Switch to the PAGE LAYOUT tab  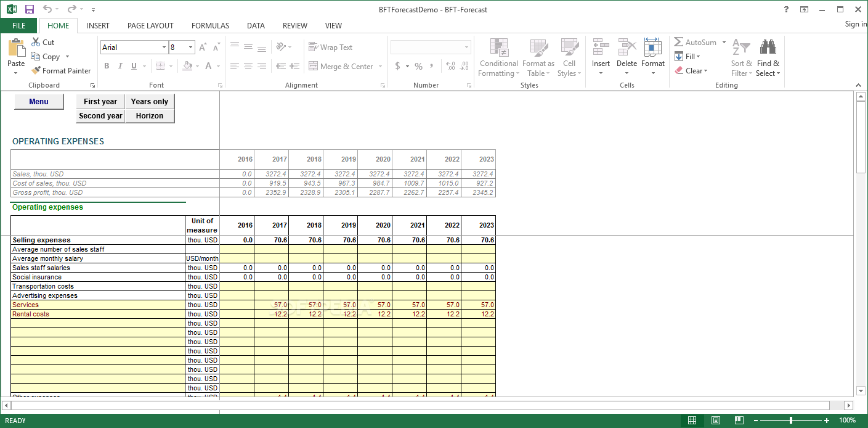[x=150, y=26]
